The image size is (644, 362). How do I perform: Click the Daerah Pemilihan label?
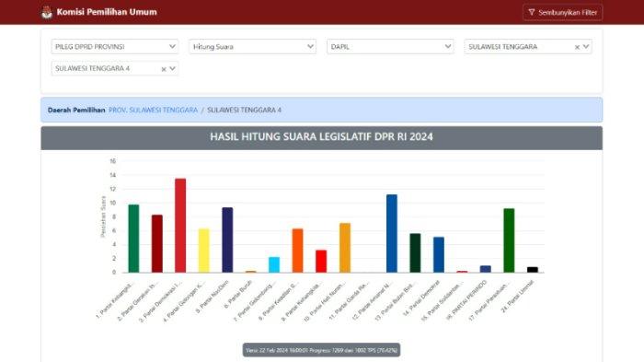[x=76, y=110]
